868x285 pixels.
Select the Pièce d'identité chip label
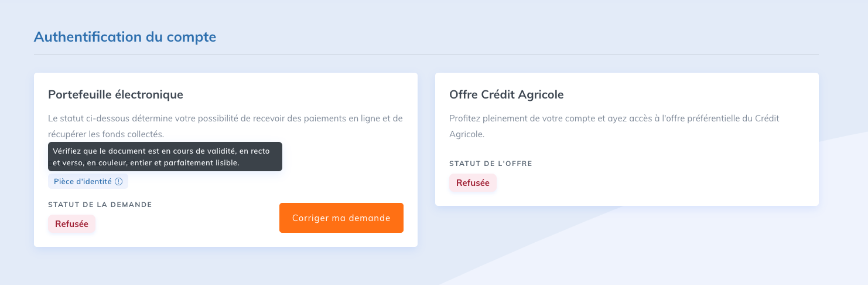tap(83, 182)
